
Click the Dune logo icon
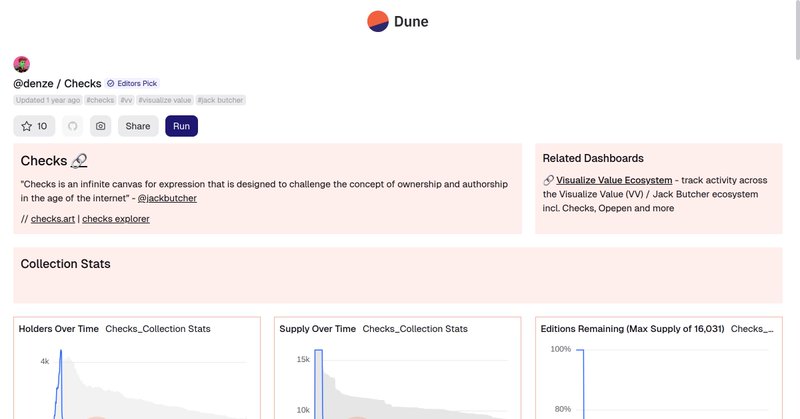pos(378,21)
